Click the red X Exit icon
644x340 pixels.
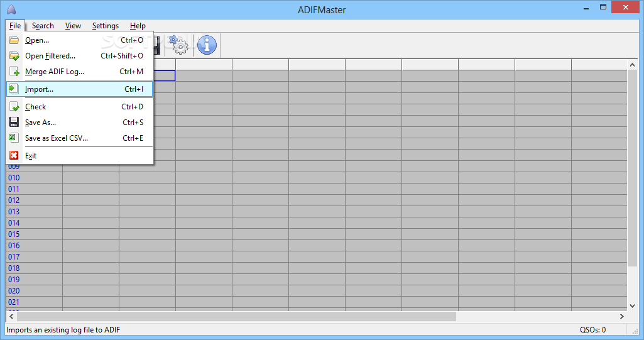(14, 155)
